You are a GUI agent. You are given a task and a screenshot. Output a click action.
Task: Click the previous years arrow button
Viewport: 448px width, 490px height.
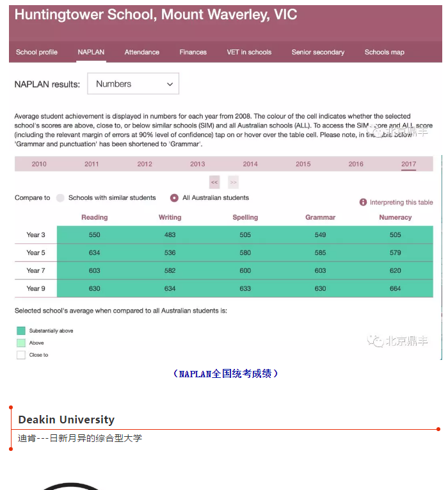pos(214,182)
